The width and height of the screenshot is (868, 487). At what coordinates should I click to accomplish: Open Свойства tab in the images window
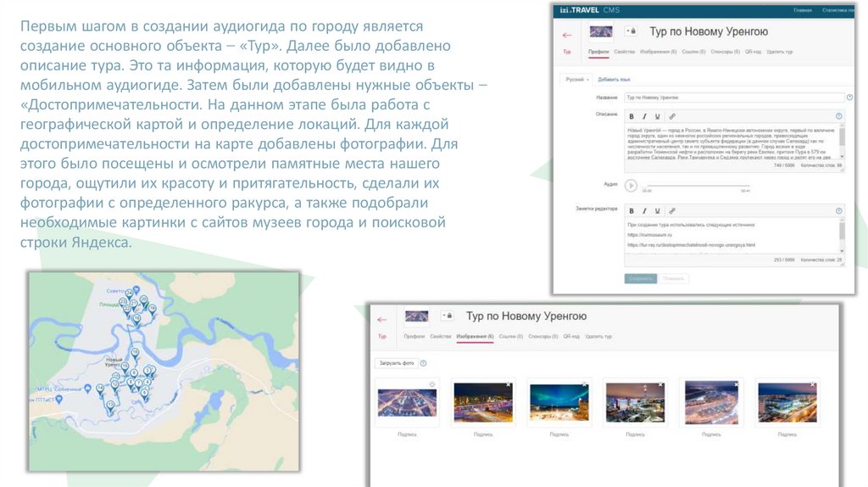(441, 336)
